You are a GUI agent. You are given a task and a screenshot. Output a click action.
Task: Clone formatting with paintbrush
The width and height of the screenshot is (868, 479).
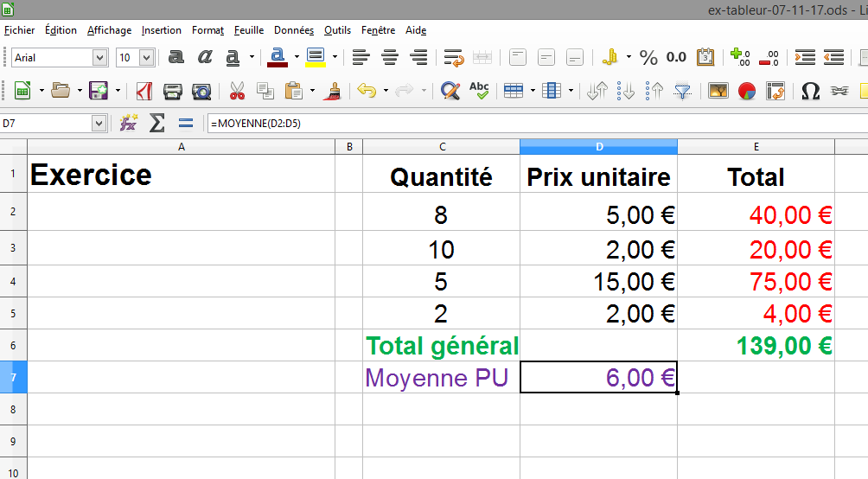pos(332,90)
